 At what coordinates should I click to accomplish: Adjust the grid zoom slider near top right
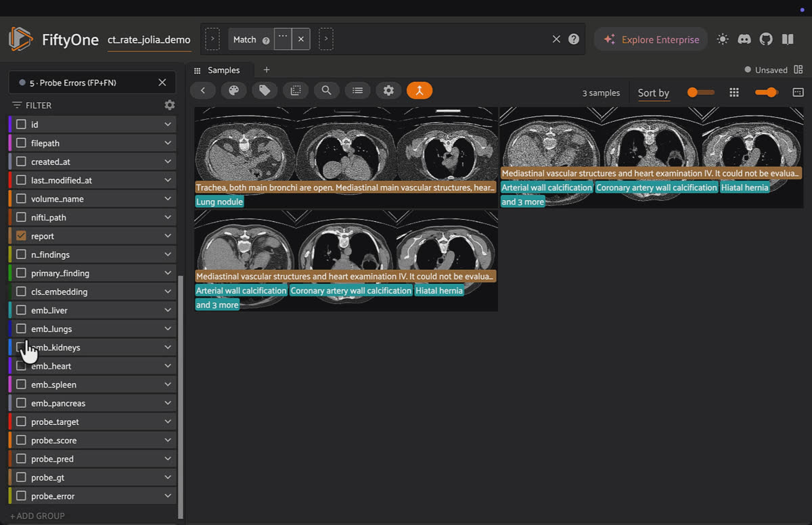(x=766, y=92)
